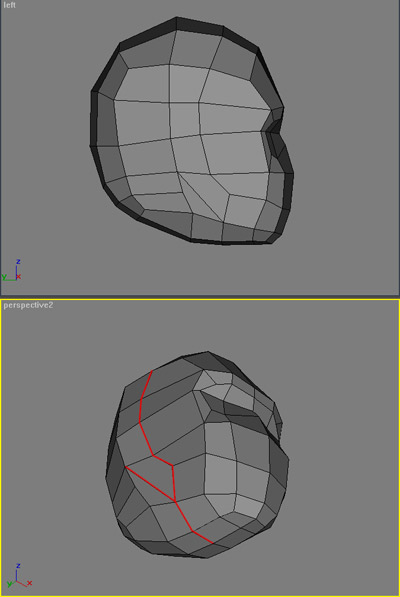Select the bottom end of the red edge loop
This screenshot has height=597, width=400.
[x=212, y=542]
